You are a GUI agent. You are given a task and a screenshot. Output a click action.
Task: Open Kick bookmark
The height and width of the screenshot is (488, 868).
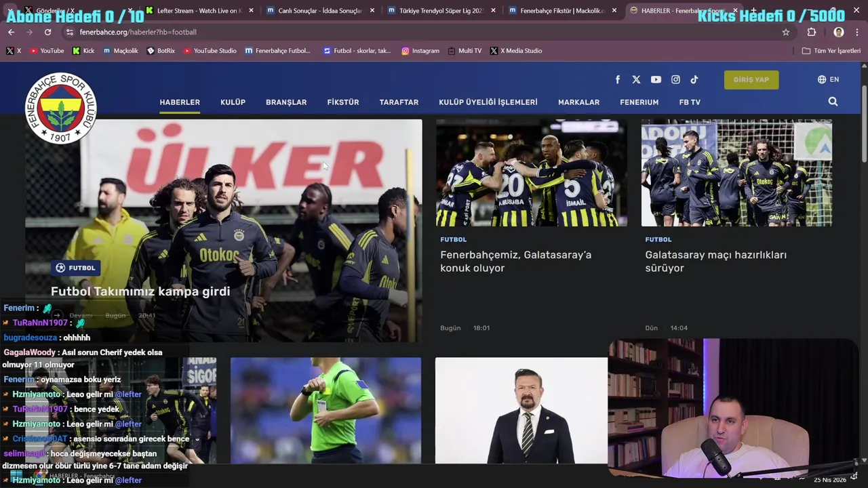click(83, 51)
